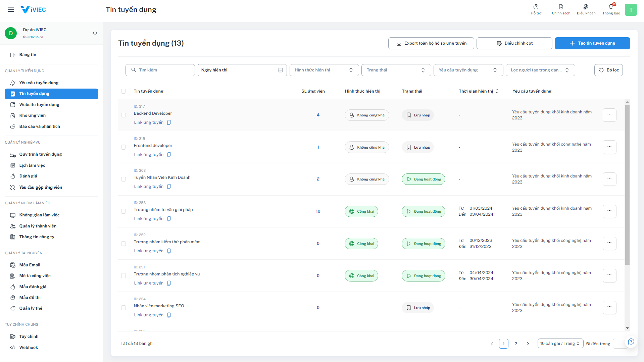Image resolution: width=644 pixels, height=362 pixels.
Task: Click the table's vertical scrollbar
Action: point(627,185)
